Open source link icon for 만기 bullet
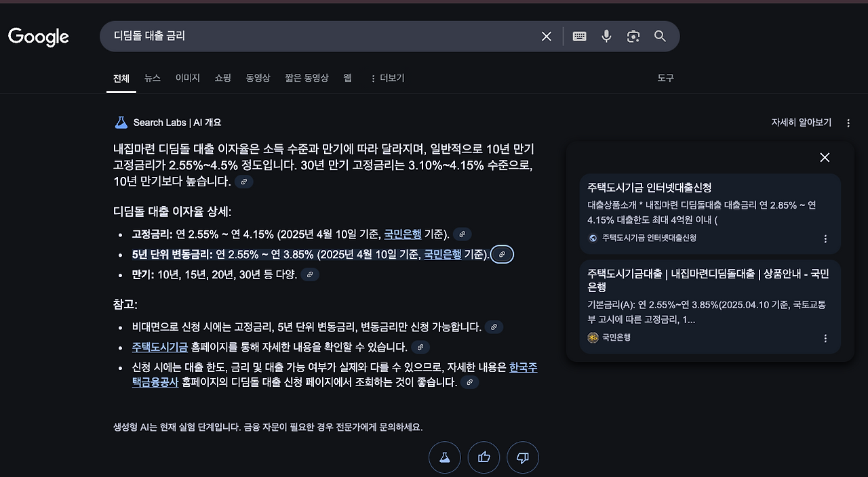This screenshot has width=868, height=477. pos(310,274)
